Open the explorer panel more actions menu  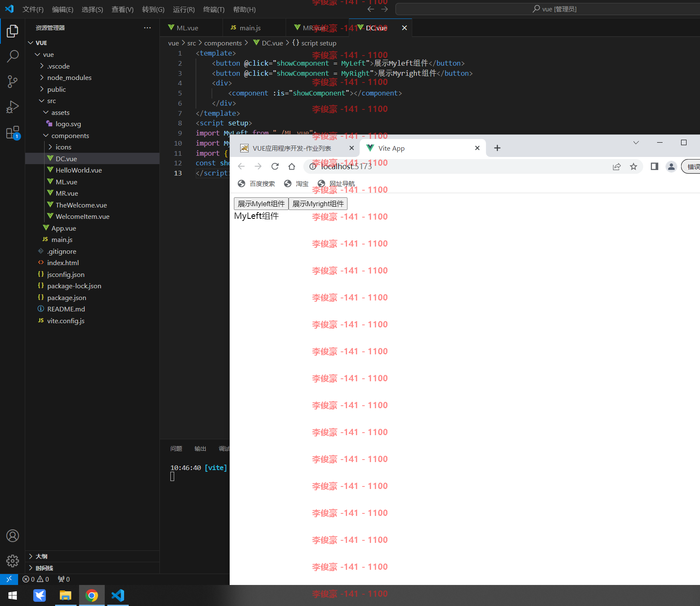click(147, 28)
